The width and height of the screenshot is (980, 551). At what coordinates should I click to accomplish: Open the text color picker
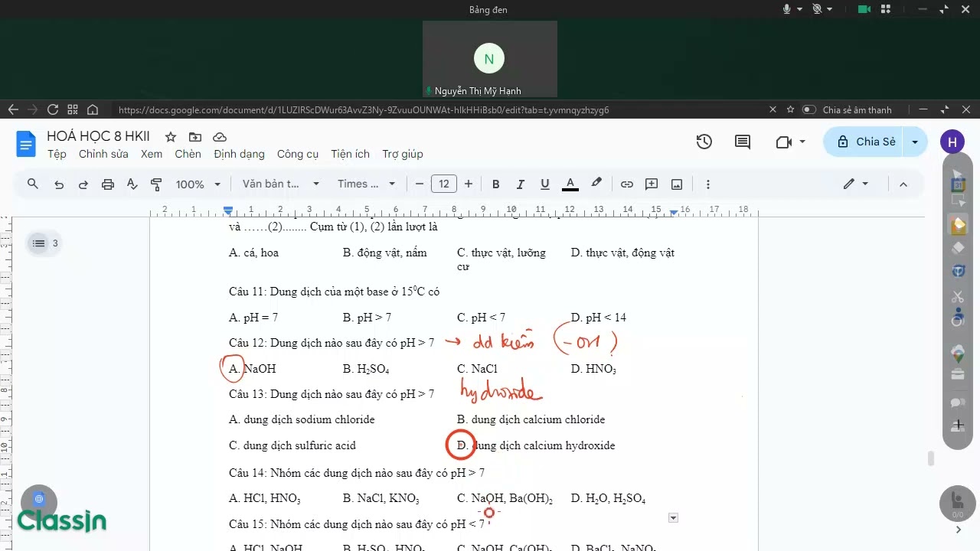[x=570, y=184]
